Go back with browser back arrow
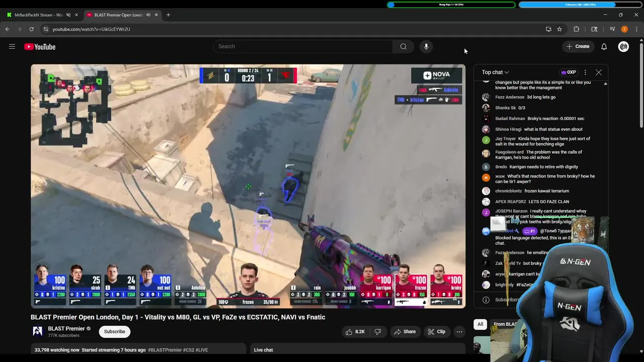Image resolution: width=644 pixels, height=362 pixels. (8, 29)
